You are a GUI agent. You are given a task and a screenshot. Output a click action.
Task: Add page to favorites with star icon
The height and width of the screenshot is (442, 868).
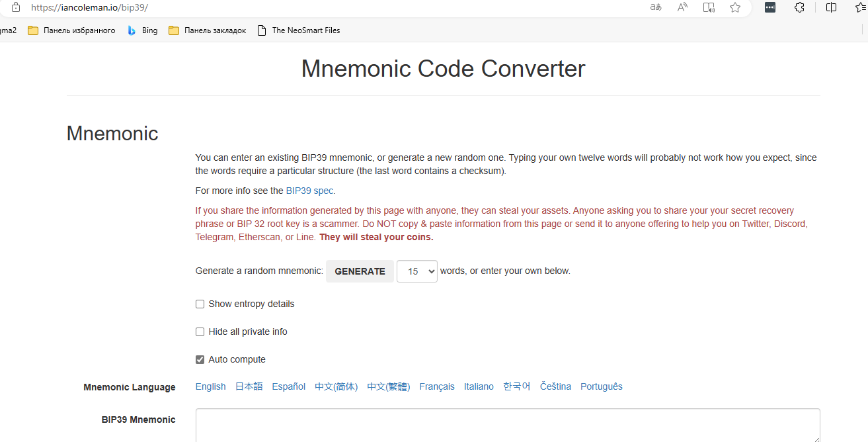point(735,7)
